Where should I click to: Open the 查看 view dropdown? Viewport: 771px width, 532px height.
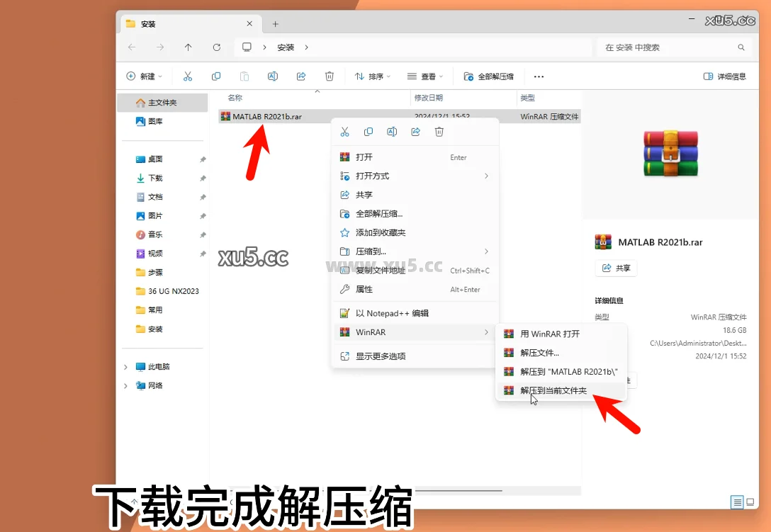425,76
